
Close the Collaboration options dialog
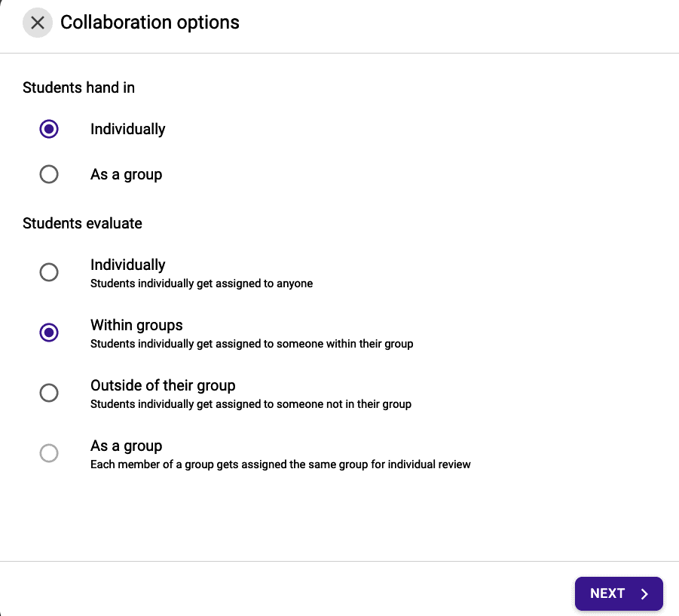point(38,23)
